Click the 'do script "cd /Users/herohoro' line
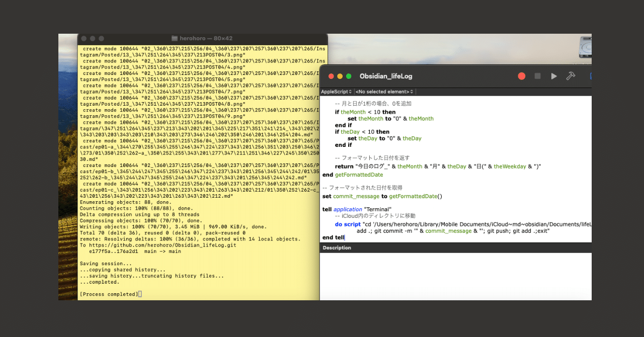Screen dimensions: 644x337 pos(463,224)
